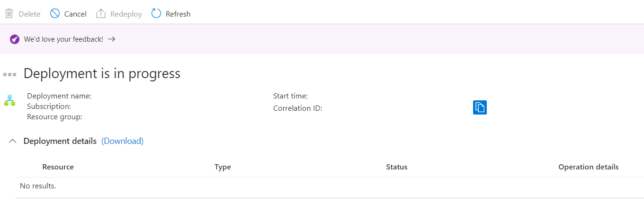
Task: Click the Delete trash can icon
Action: coord(9,14)
